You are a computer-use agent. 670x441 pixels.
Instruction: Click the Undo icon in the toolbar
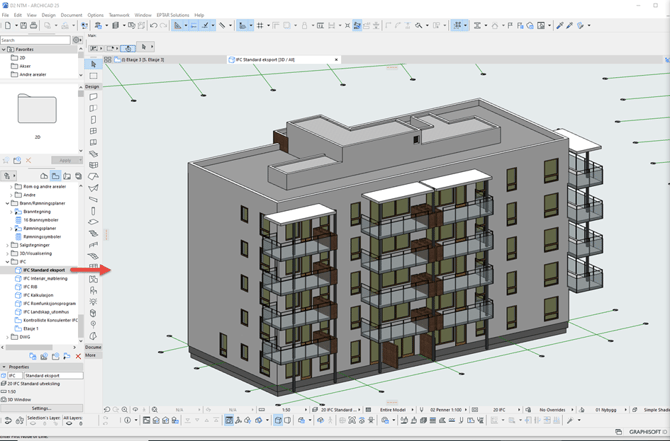point(153,26)
